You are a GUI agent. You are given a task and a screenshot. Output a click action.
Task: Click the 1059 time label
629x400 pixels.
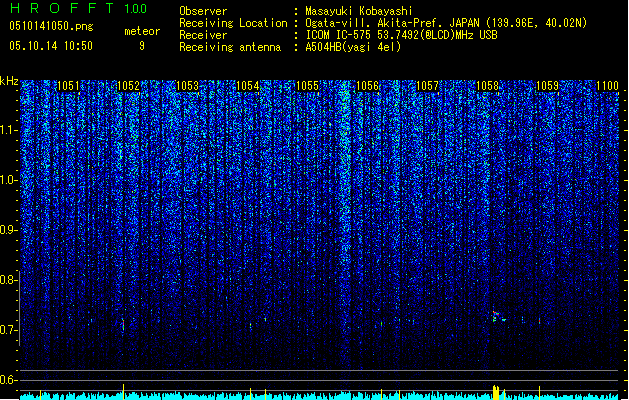[x=548, y=85]
